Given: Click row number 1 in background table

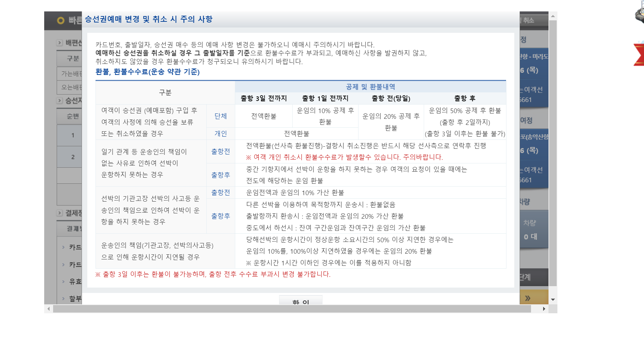Looking at the screenshot, I should point(73,135).
